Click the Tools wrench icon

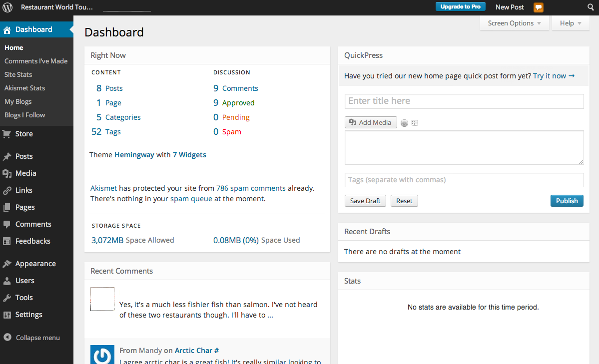[7, 298]
